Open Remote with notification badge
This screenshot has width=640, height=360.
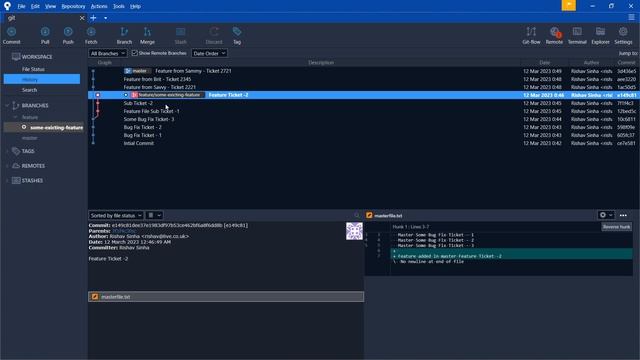pos(554,36)
